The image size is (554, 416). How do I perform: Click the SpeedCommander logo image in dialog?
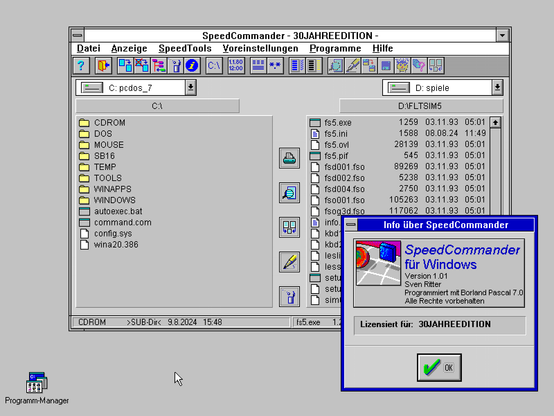pos(378,263)
